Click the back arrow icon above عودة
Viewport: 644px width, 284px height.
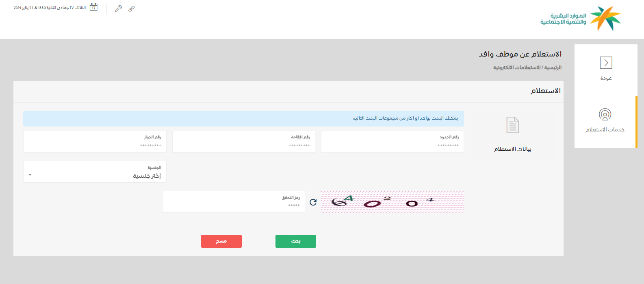(606, 63)
